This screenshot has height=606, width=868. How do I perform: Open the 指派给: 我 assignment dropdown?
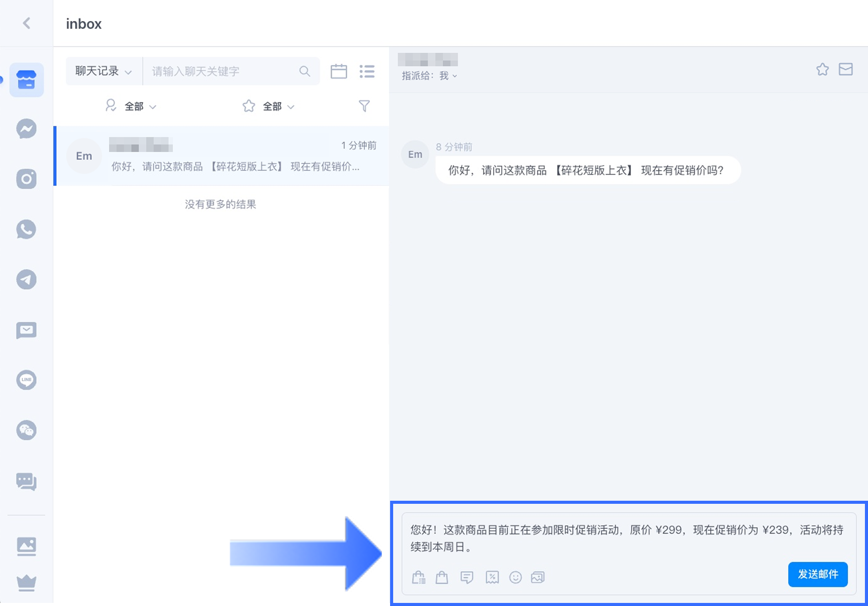point(429,76)
